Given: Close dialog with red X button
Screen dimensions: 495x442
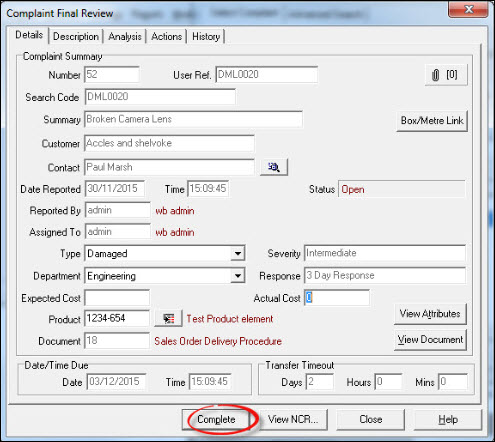Looking at the screenshot, I should 468,10.
